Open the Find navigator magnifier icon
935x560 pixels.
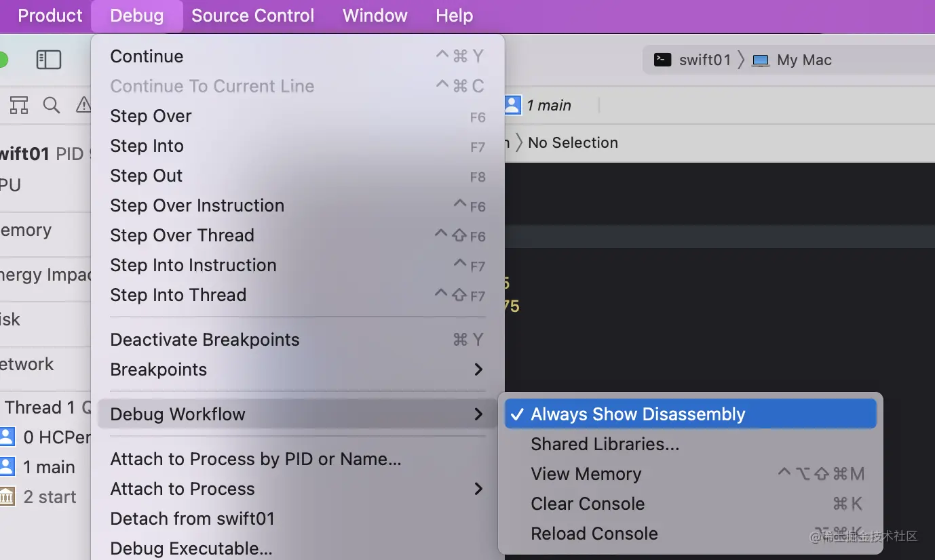point(52,105)
